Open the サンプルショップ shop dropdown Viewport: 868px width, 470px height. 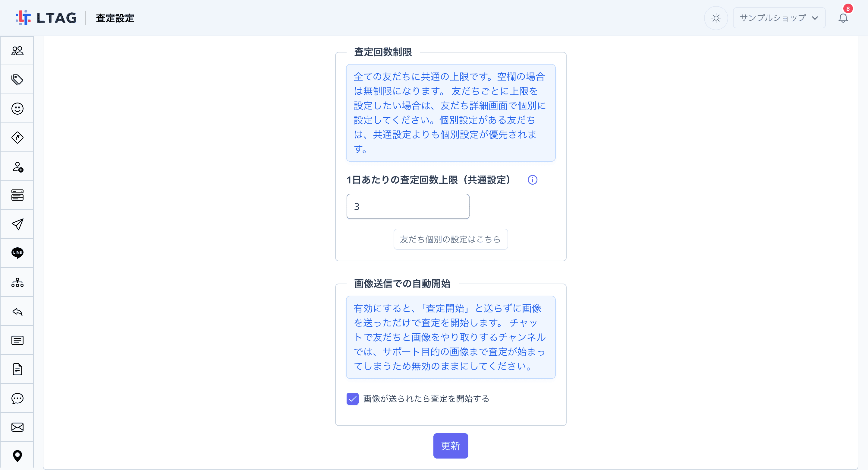tap(779, 18)
